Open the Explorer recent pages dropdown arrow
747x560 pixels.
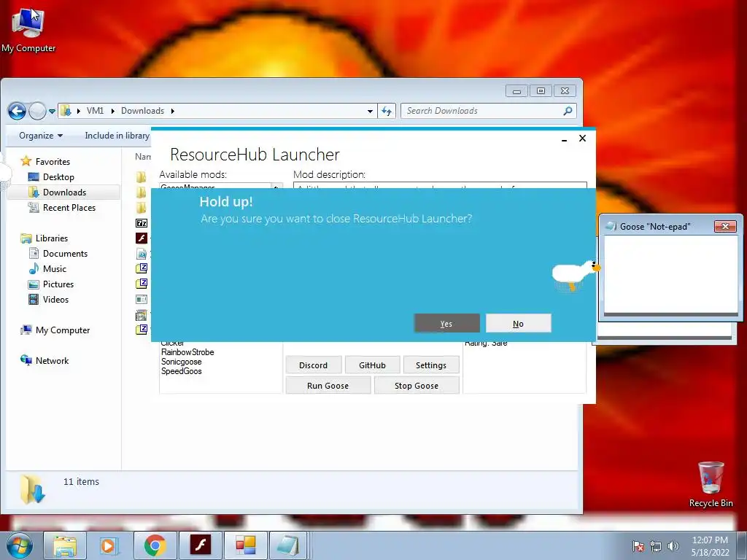(52, 112)
